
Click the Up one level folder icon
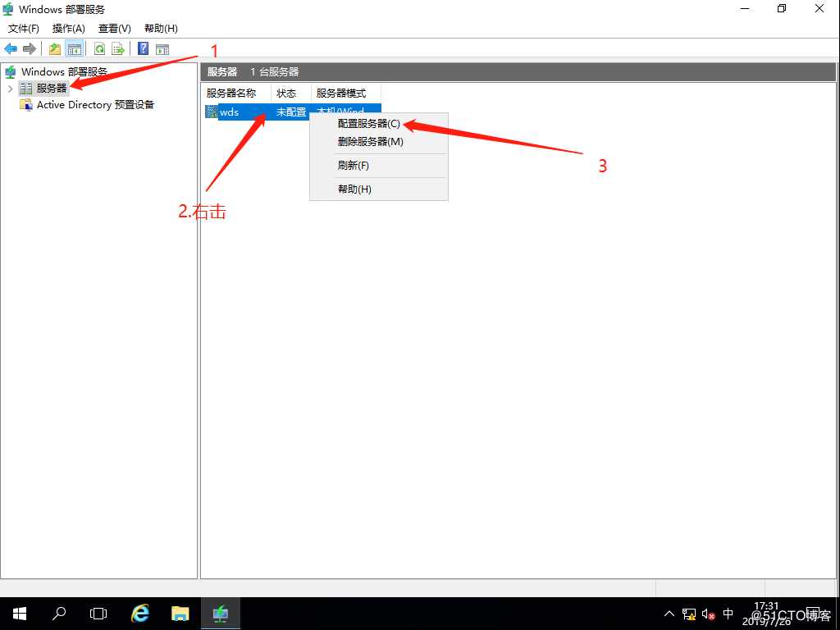pos(55,49)
